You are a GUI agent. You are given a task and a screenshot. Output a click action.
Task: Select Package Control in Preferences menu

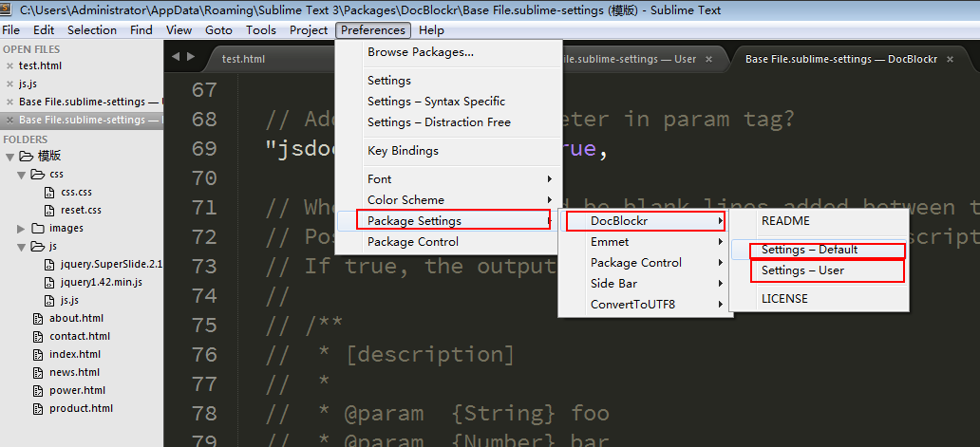[x=449, y=242]
